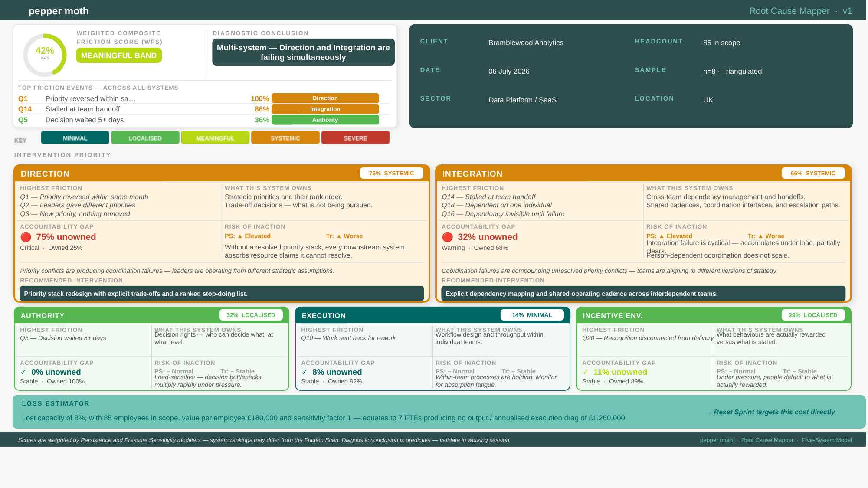
Task: Click the location value UK
Action: [708, 100]
